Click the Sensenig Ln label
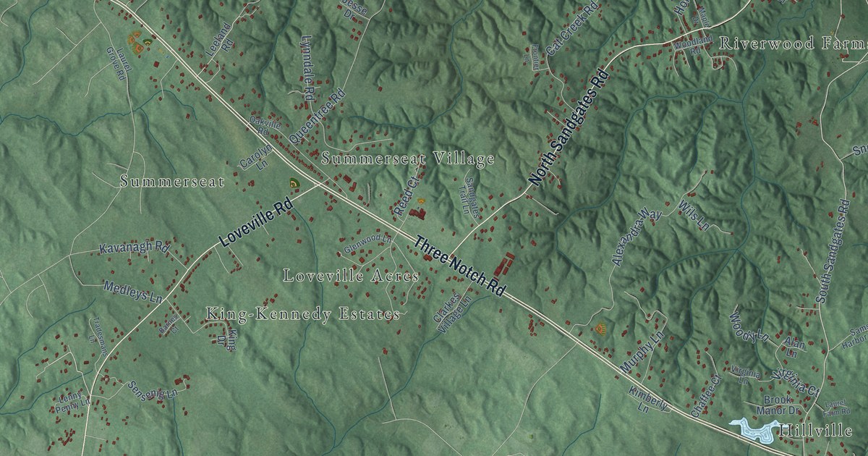This screenshot has height=456, width=868. click(153, 389)
